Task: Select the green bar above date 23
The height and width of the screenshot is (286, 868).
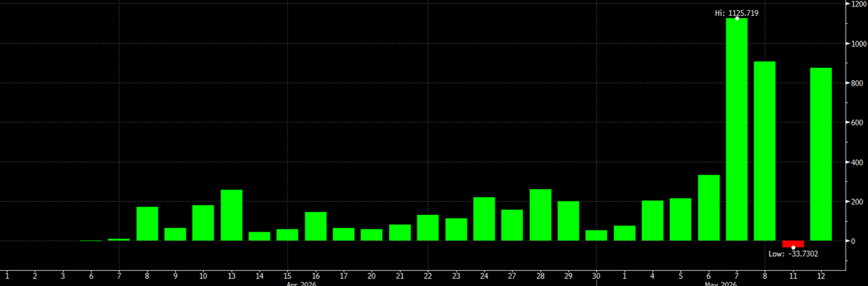Action: click(456, 229)
